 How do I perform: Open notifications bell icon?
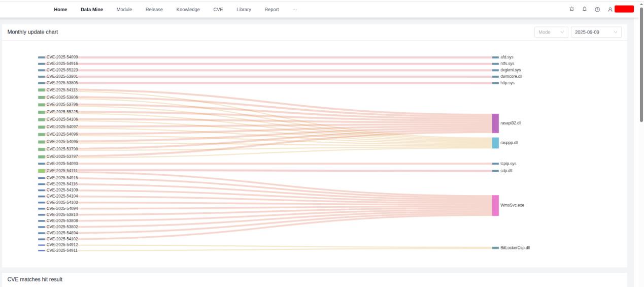(585, 9)
